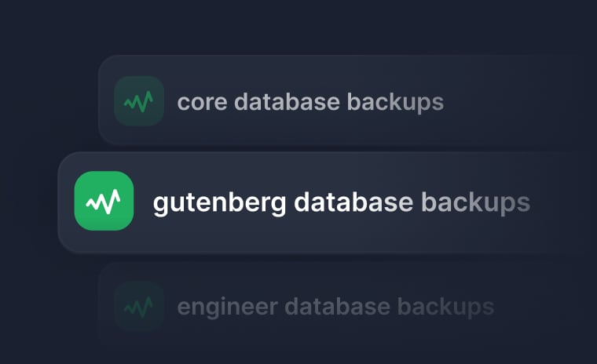Image resolution: width=597 pixels, height=364 pixels.
Task: Click the word "gutenberg" in highlighted row
Action: [219, 203]
